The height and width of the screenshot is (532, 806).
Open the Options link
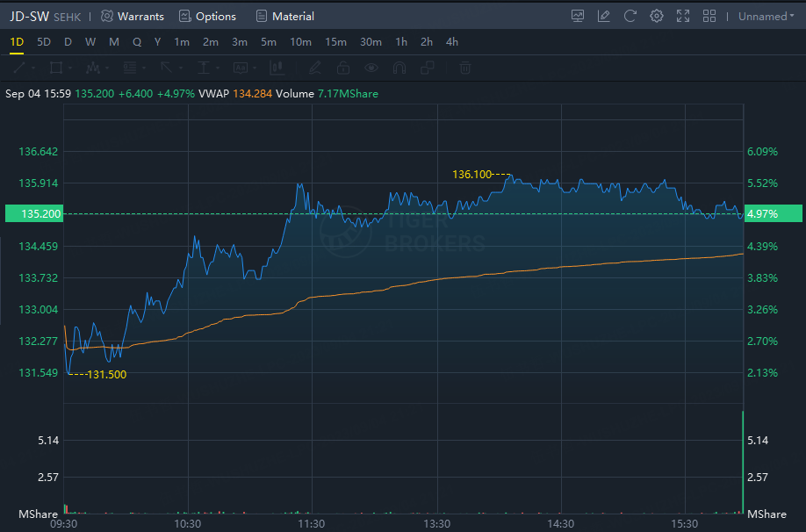click(x=207, y=16)
